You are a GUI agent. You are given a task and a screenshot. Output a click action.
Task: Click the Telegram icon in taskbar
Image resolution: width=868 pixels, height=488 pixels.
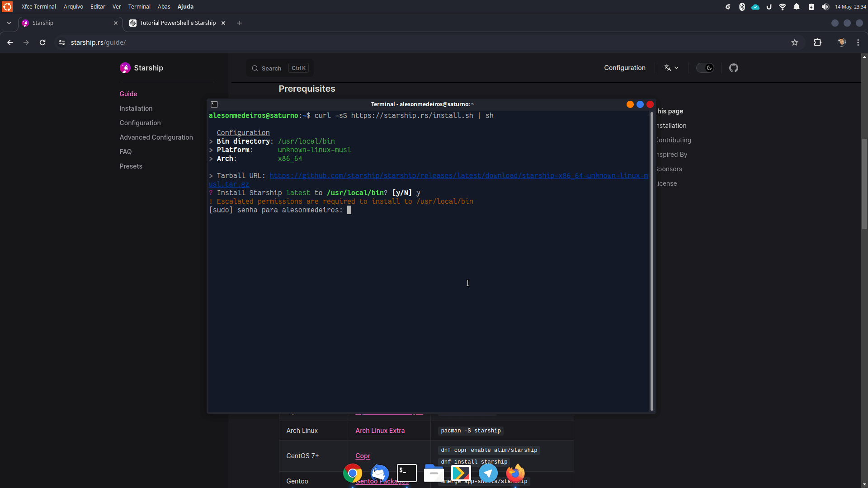click(488, 473)
